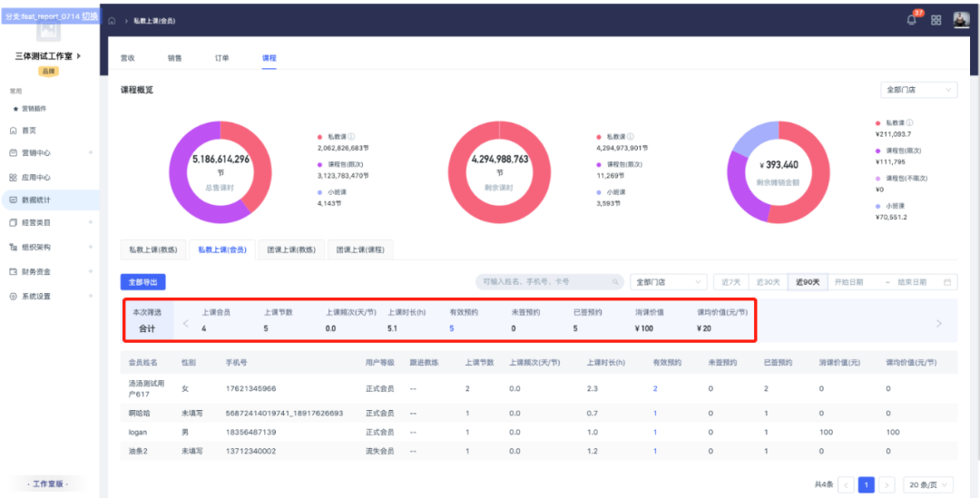Expand 财务资金 with its plus sign
Screen dimensions: 980x498
click(91, 272)
